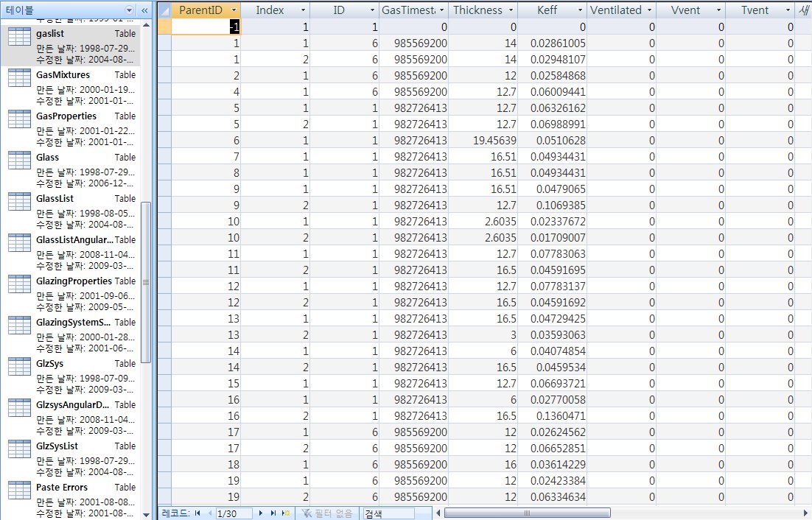Expand the Thickness column dropdown arrow
The height and width of the screenshot is (520, 812).
point(510,10)
